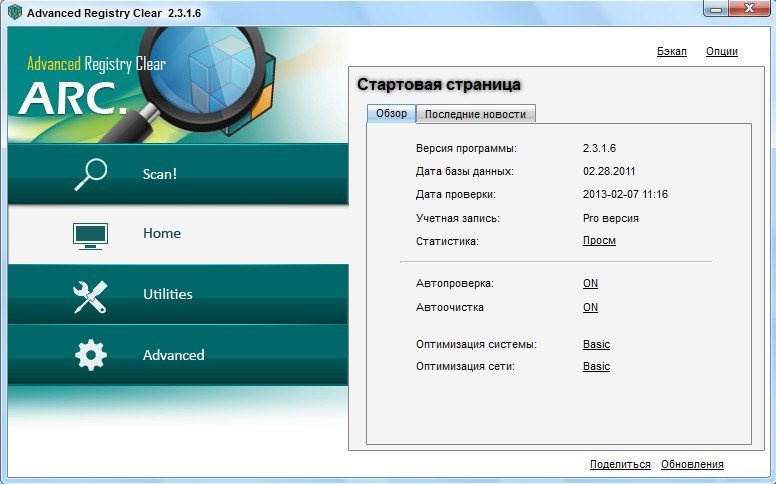The width and height of the screenshot is (776, 484).
Task: Click the Статистика label
Action: [x=447, y=242]
